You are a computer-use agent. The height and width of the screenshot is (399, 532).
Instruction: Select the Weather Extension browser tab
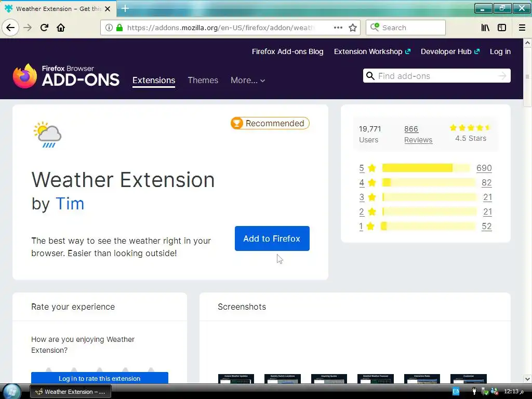(58, 9)
